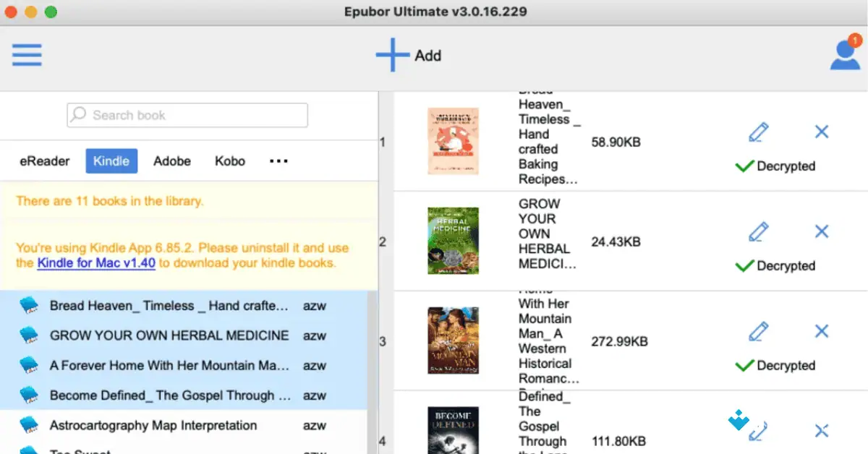Open the user account panel with notification badge
This screenshot has height=454, width=868.
[x=845, y=55]
